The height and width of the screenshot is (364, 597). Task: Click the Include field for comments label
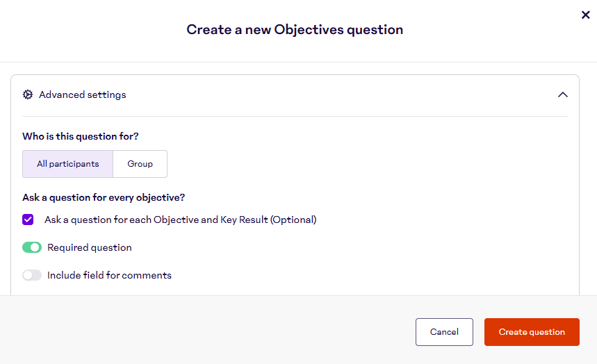click(109, 275)
